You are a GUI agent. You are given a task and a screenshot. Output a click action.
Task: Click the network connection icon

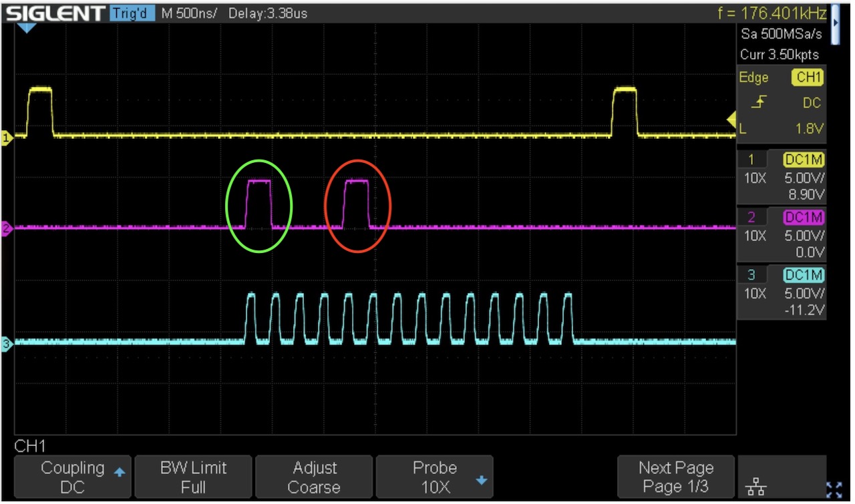755,488
